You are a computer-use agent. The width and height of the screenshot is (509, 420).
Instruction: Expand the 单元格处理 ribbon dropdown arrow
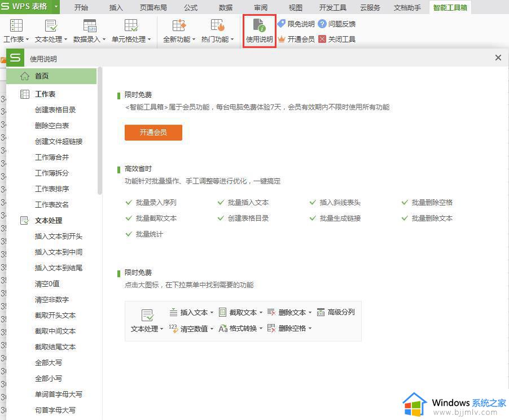(x=150, y=40)
